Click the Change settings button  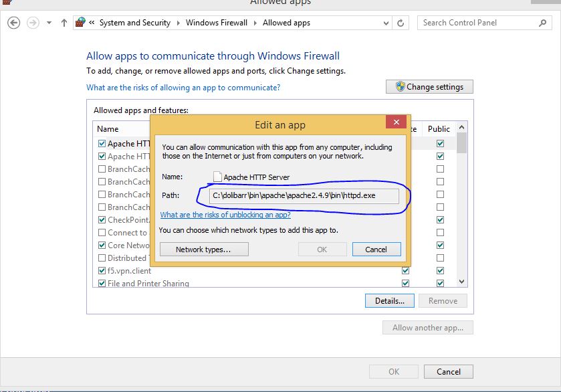[429, 87]
